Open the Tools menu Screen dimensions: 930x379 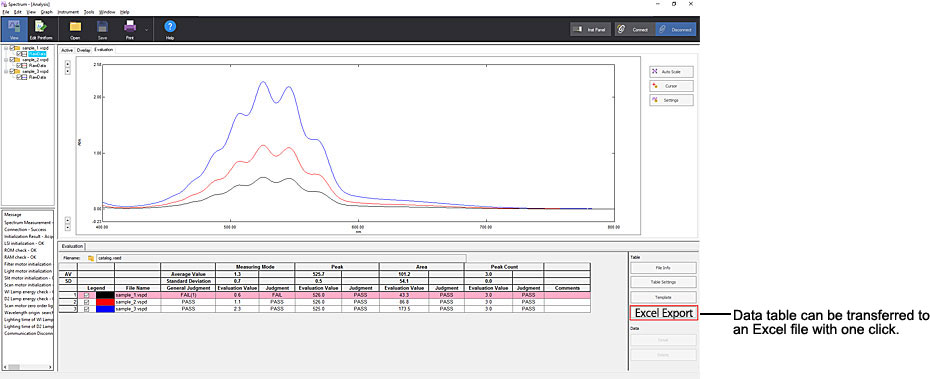pyautogui.click(x=89, y=12)
